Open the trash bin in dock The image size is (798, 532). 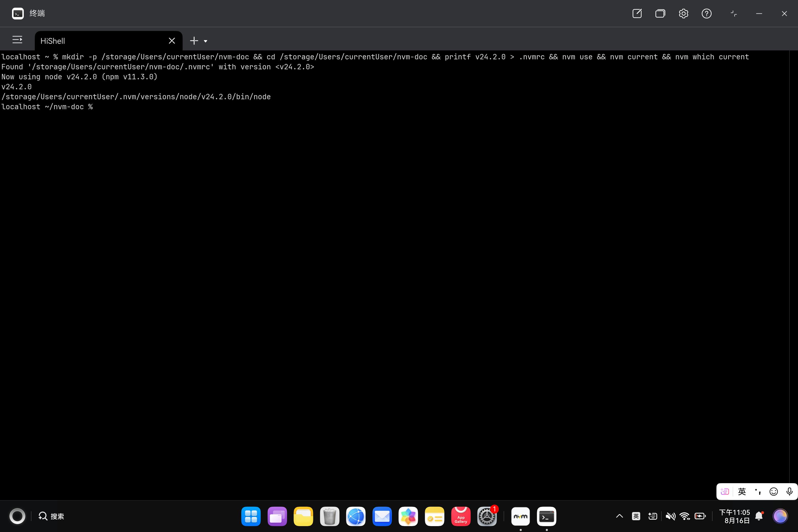[329, 516]
